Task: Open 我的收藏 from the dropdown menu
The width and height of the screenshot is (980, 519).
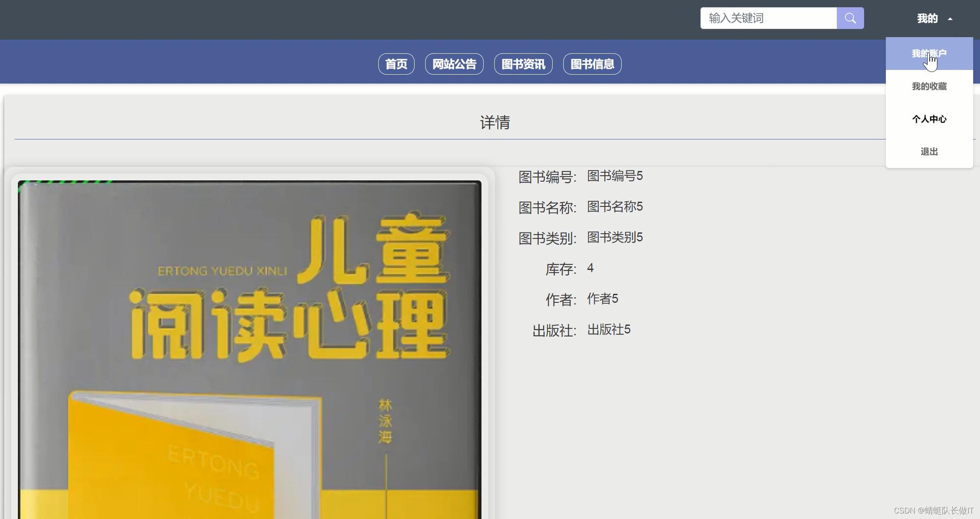Action: pos(929,87)
